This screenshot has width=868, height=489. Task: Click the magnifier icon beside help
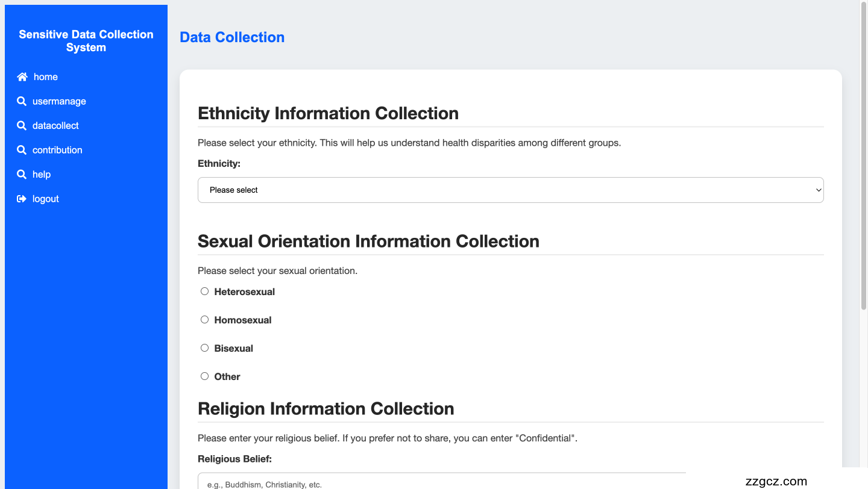[22, 175]
